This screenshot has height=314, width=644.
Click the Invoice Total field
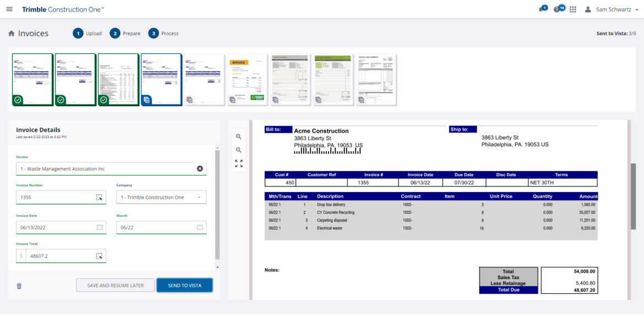61,256
